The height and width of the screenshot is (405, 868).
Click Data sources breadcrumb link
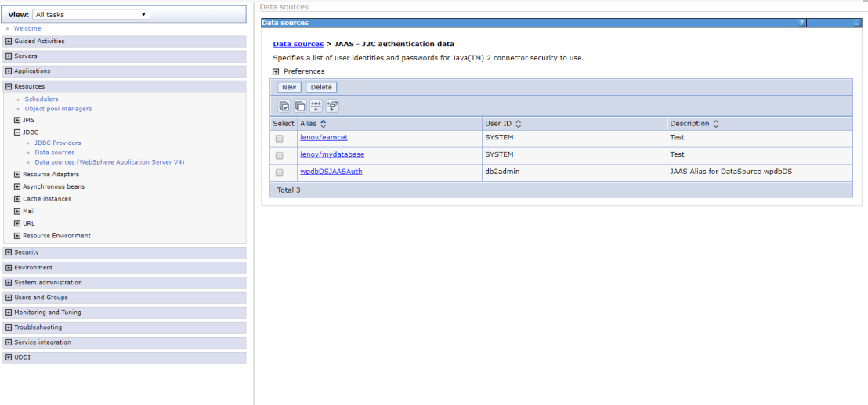(x=298, y=44)
